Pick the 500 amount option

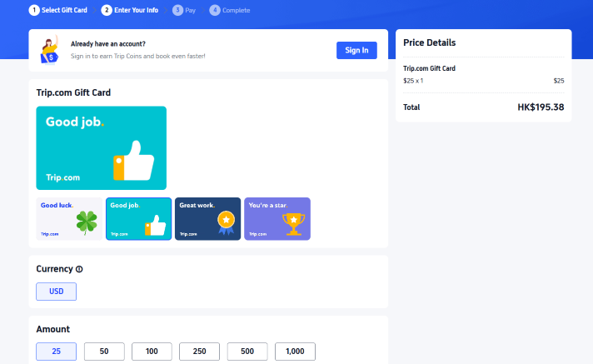247,352
